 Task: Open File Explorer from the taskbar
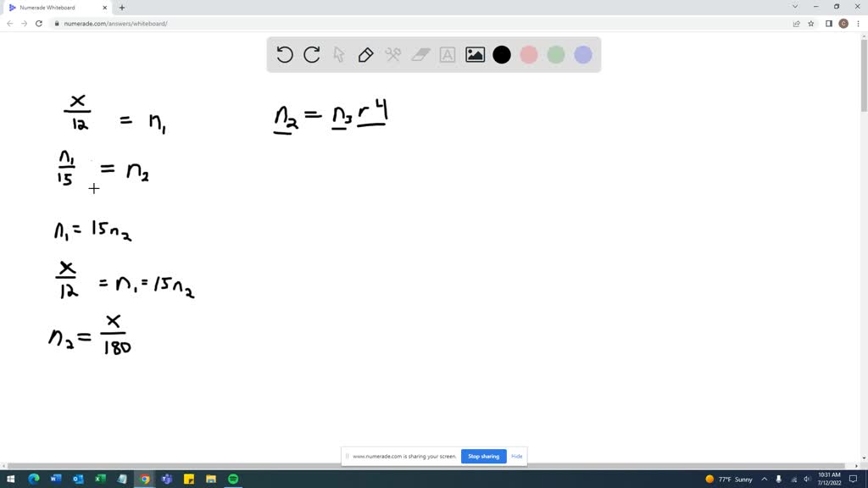tap(211, 480)
